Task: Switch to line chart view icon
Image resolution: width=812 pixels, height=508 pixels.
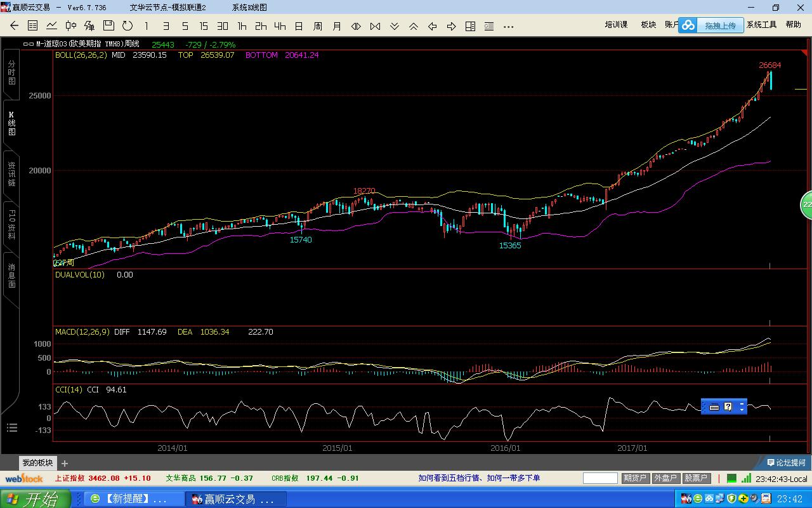Action: point(52,26)
